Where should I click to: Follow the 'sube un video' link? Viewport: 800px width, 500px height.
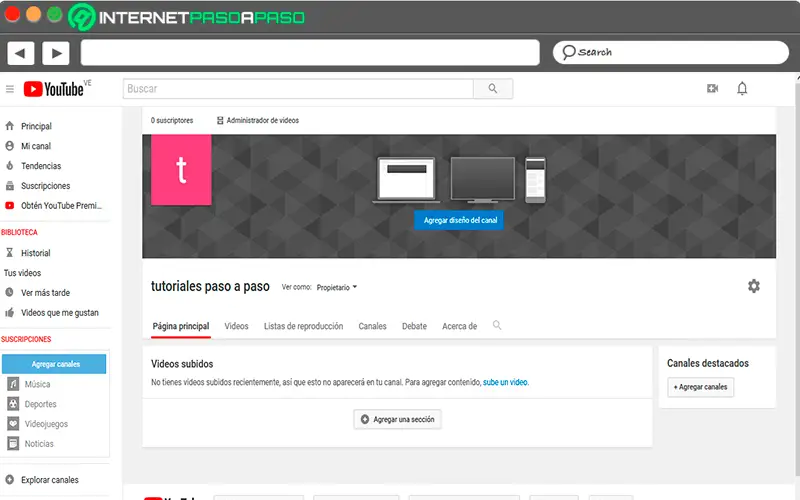[506, 382]
